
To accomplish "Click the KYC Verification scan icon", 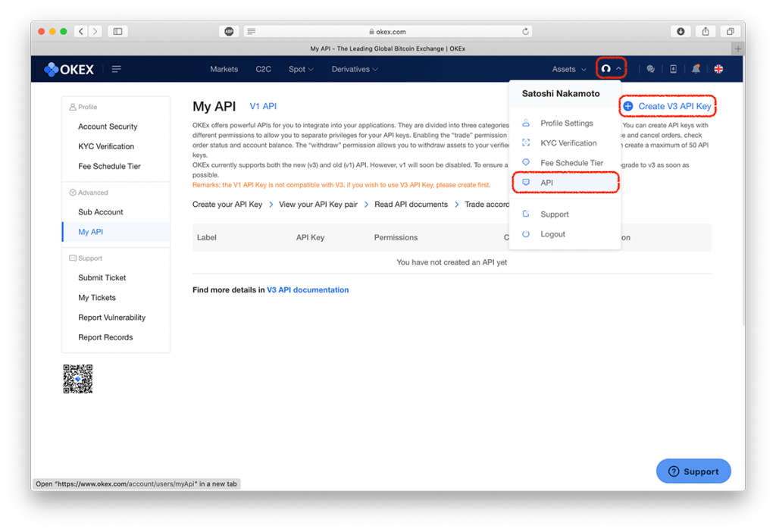I will [526, 143].
